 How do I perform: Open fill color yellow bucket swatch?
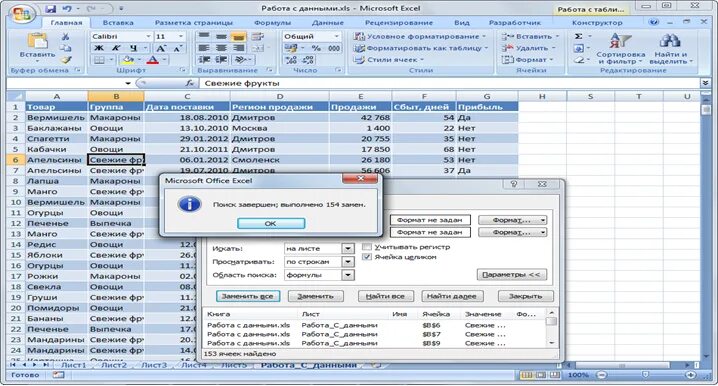[127, 60]
